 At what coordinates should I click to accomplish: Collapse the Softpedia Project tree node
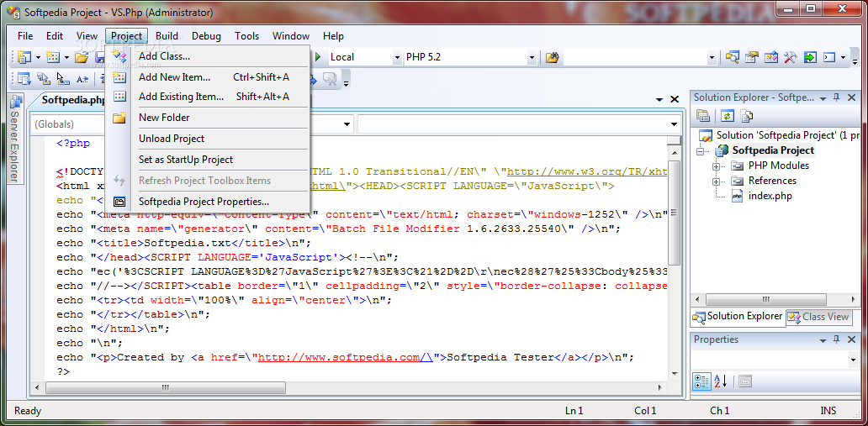(701, 151)
